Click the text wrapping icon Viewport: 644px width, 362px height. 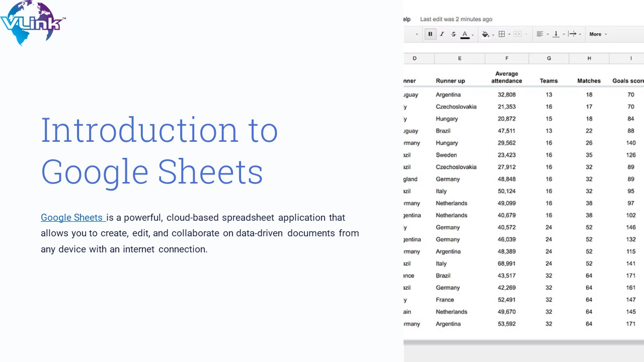click(572, 34)
